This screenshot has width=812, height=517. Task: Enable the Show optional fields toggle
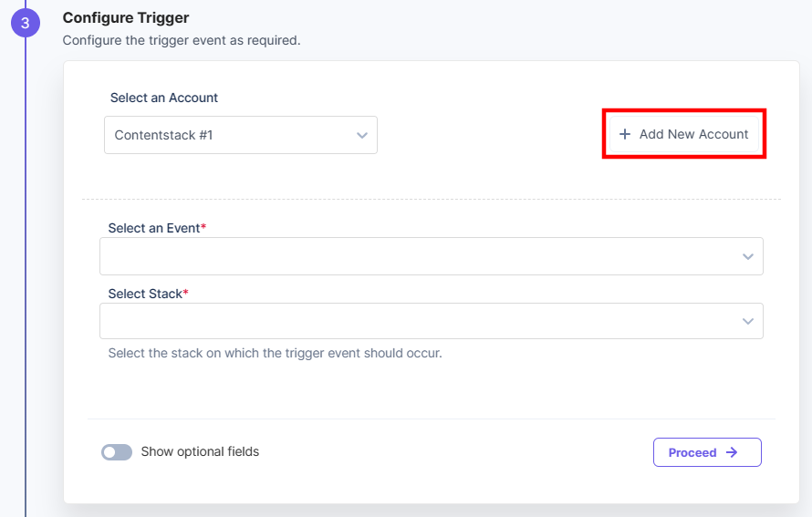click(117, 452)
